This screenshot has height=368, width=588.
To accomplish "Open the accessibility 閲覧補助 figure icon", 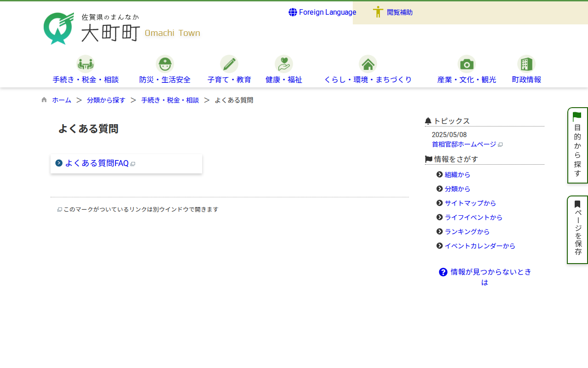I will [x=378, y=12].
